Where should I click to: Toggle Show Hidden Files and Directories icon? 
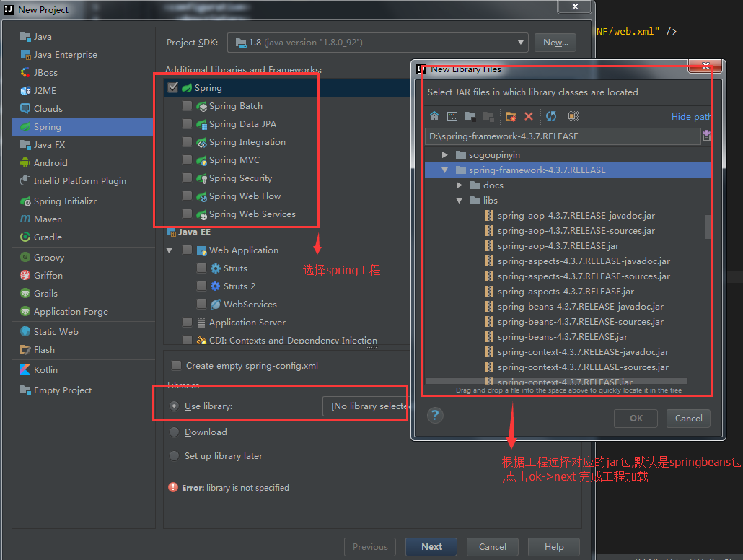click(x=573, y=116)
